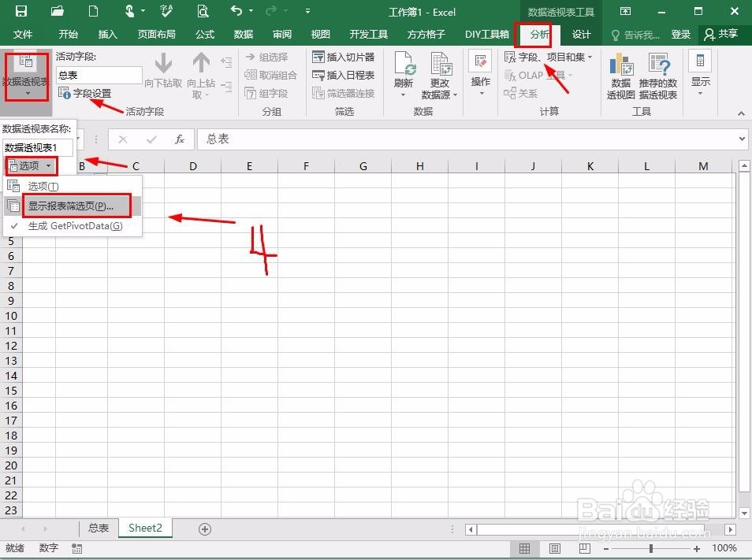This screenshot has width=752, height=560.
Task: Open the DIY工具箱 tab
Action: (487, 34)
